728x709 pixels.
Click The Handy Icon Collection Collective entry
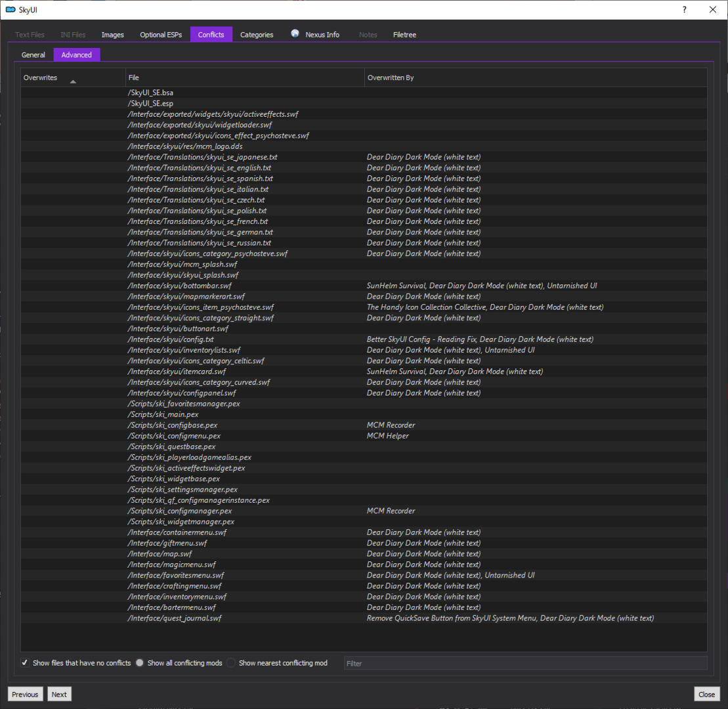(426, 307)
